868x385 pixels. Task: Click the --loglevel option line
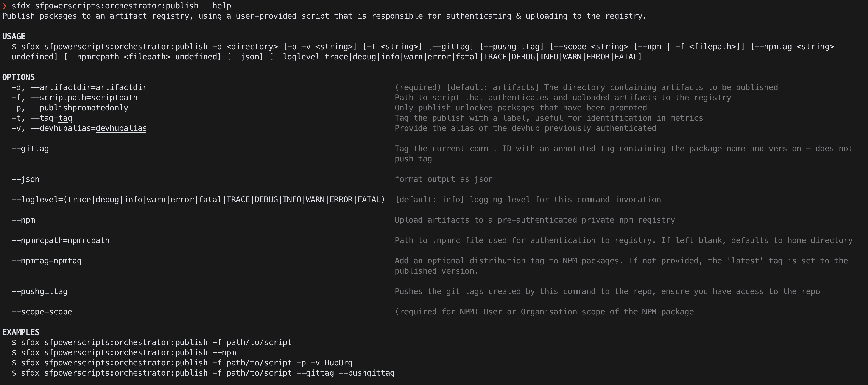point(198,200)
